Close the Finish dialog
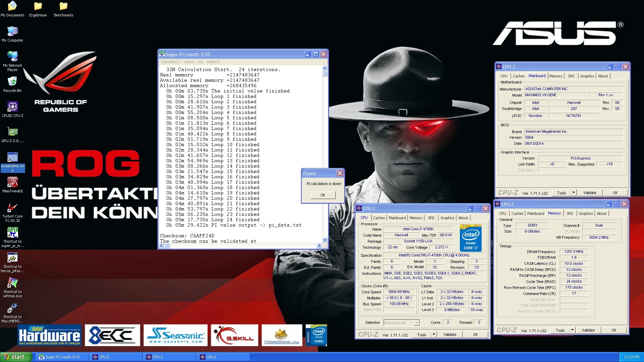The width and height of the screenshot is (644, 362). 340,173
